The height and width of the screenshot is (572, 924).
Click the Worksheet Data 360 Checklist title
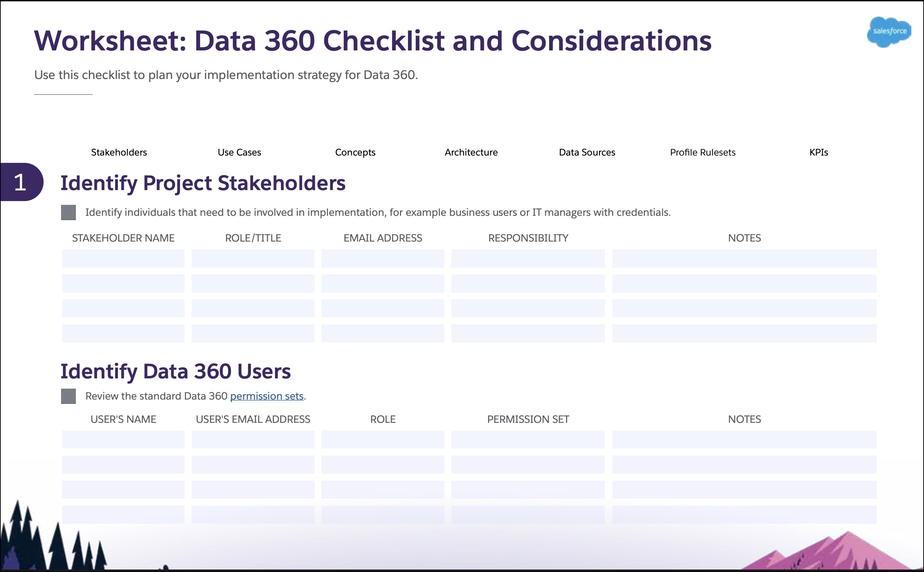coord(373,41)
